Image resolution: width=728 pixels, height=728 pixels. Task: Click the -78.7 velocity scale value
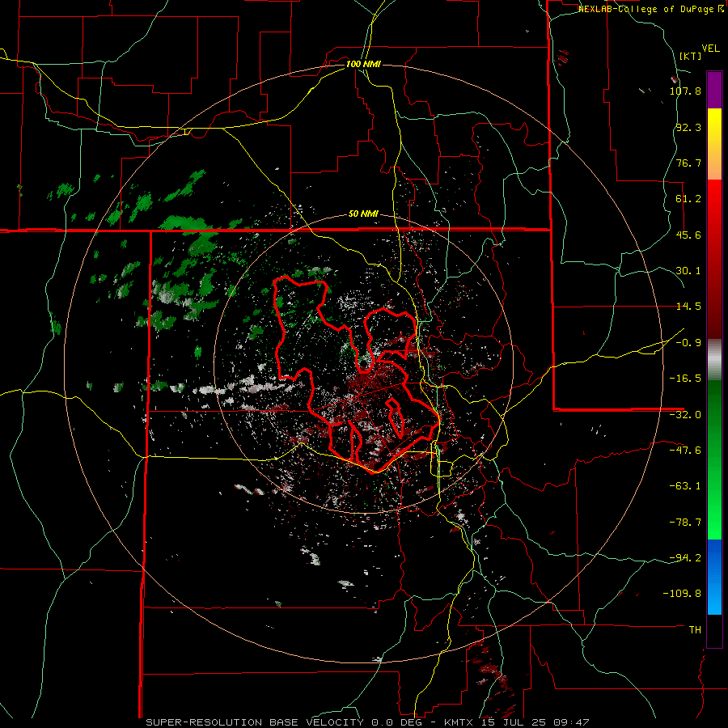coord(685,523)
